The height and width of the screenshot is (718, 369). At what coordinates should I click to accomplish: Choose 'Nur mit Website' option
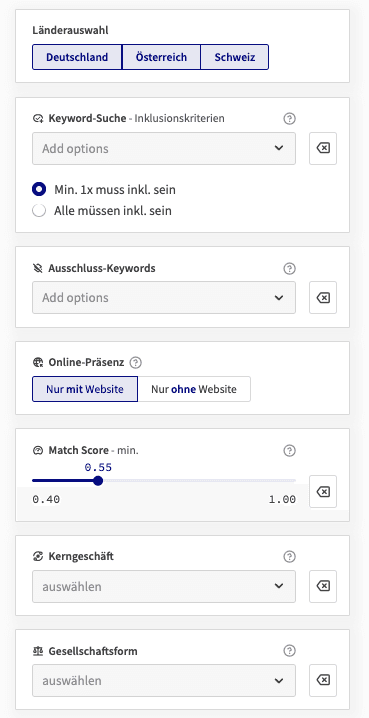[x=85, y=389]
